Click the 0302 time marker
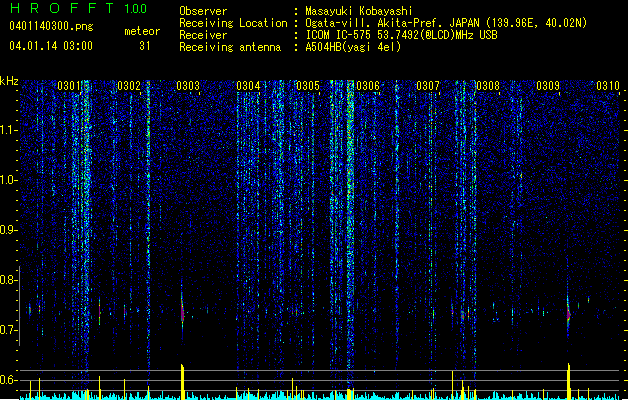629x400 pixels. [x=129, y=85]
